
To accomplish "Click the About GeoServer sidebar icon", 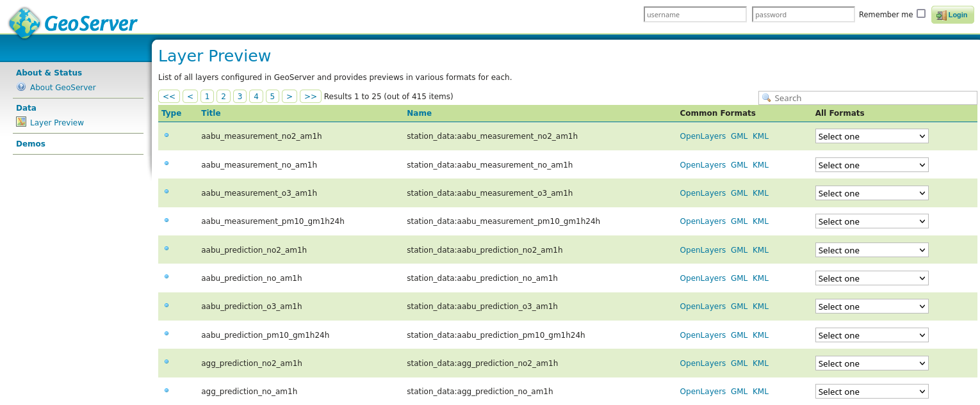I will [21, 87].
